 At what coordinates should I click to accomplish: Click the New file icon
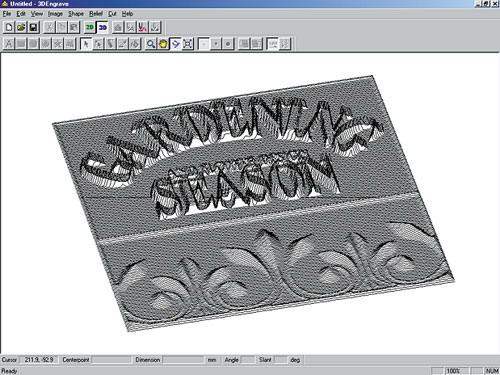9,27
